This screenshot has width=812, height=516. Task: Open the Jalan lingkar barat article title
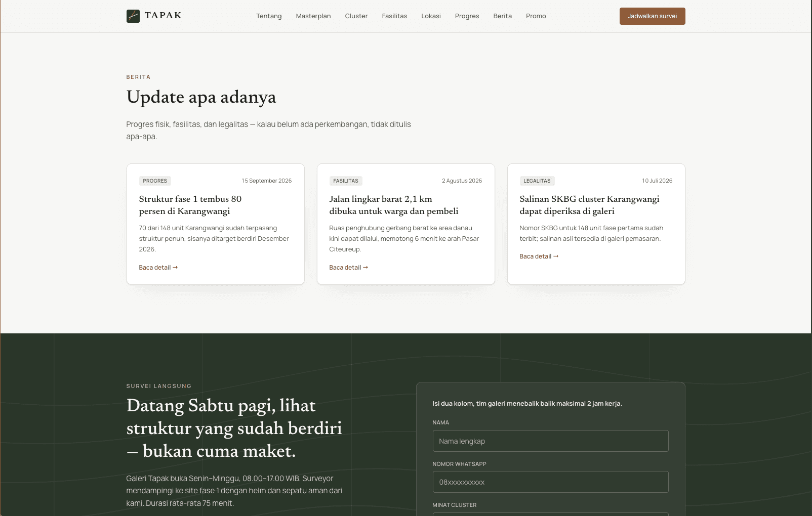394,205
